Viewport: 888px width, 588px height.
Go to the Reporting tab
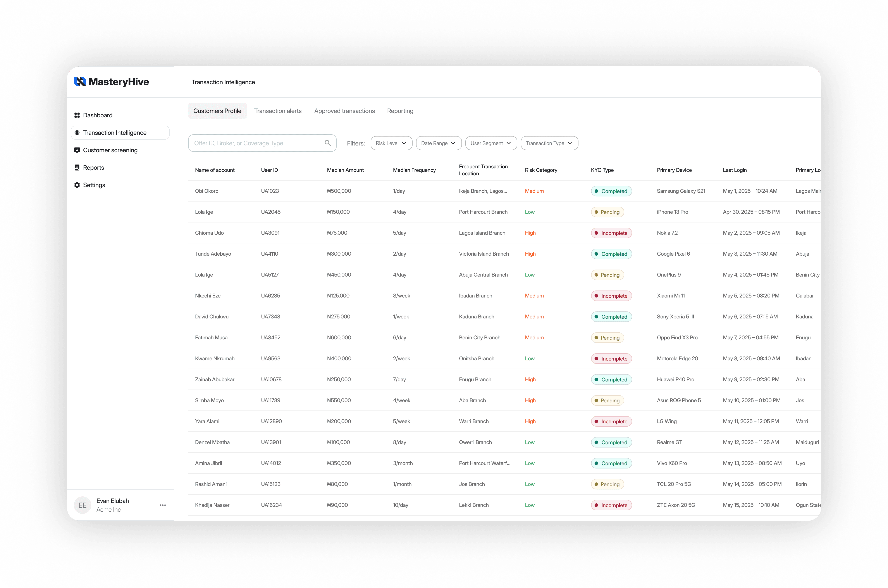pyautogui.click(x=400, y=111)
